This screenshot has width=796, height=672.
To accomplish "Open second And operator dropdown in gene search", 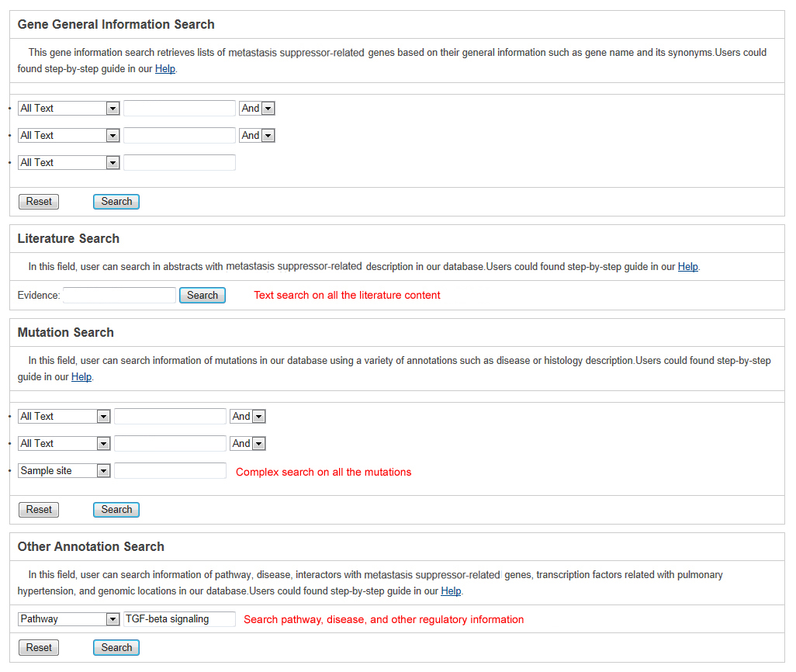I will pos(257,136).
